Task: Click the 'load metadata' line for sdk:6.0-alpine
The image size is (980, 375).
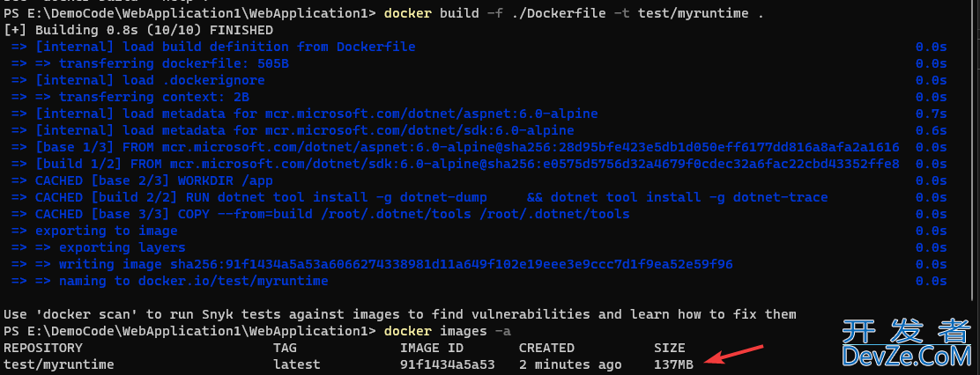Action: 293,131
